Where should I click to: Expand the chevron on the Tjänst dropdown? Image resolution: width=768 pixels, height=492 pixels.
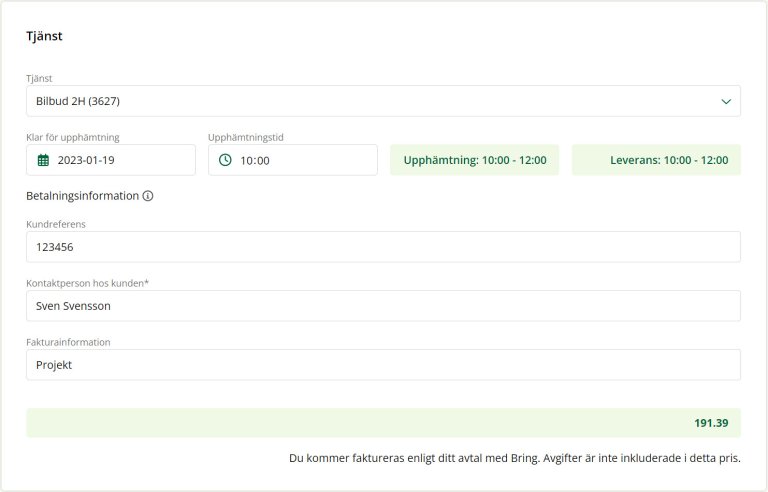pos(726,101)
